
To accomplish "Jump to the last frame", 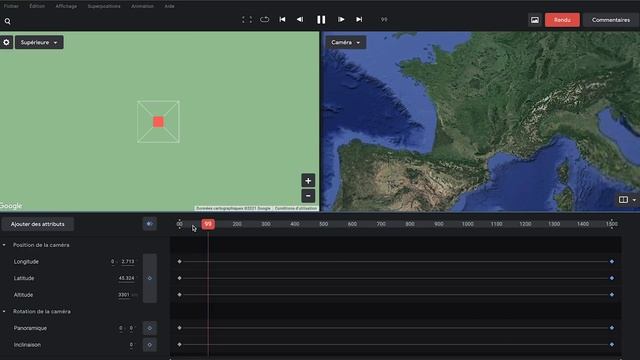I will pos(359,20).
